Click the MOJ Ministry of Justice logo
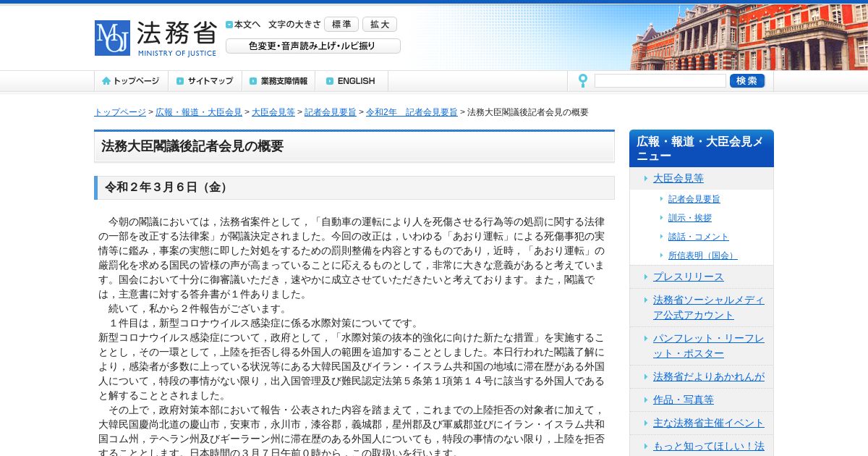 click(156, 38)
